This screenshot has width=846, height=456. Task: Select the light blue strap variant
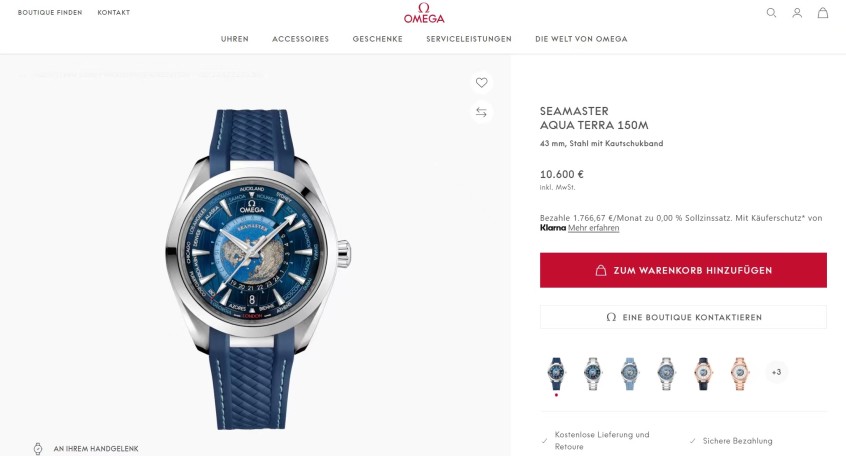click(x=630, y=373)
